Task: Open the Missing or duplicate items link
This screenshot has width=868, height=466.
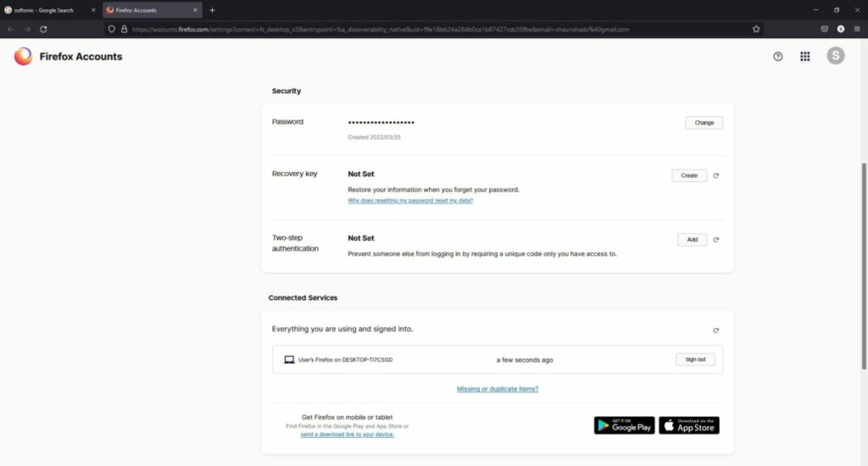Action: (x=498, y=389)
